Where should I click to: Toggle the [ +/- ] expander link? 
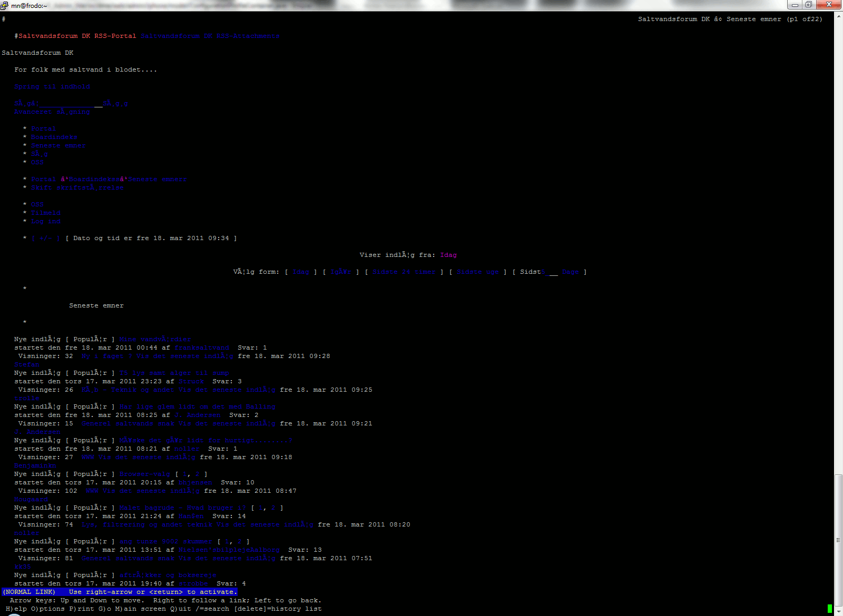point(46,239)
